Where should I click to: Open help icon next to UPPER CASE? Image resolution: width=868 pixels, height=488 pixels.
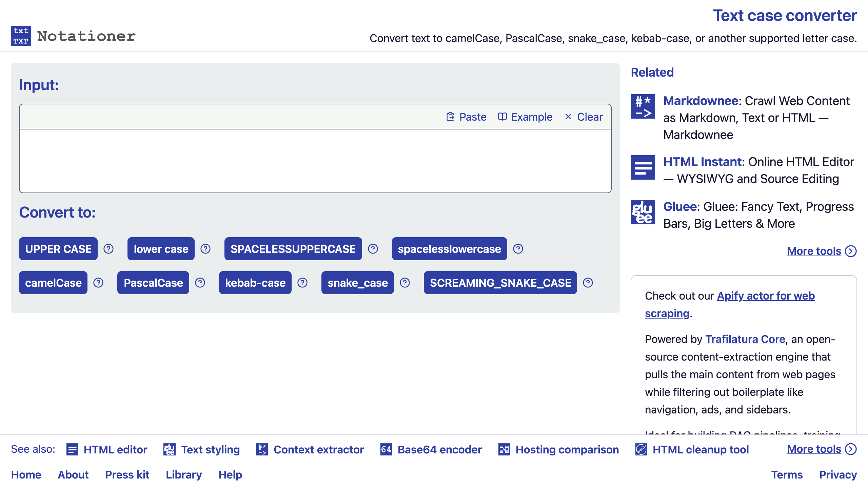pos(108,249)
